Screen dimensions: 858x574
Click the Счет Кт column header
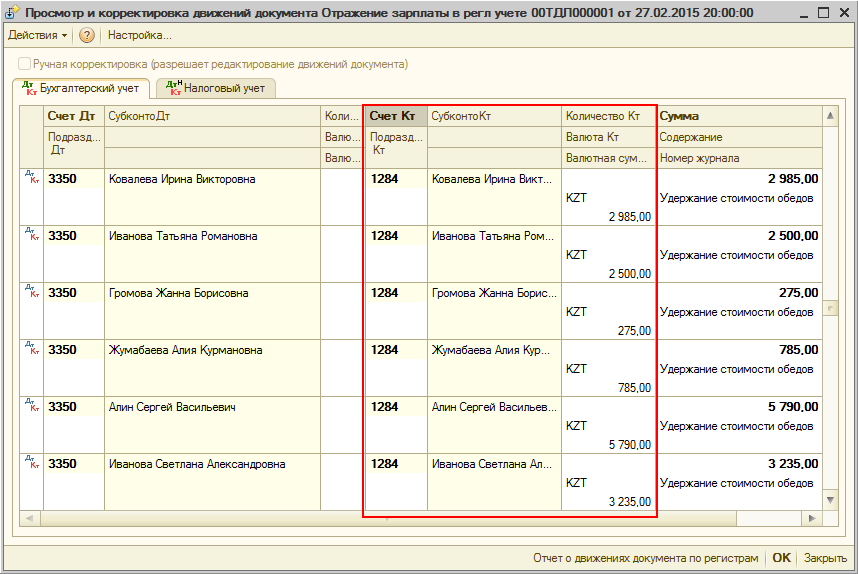(x=394, y=116)
